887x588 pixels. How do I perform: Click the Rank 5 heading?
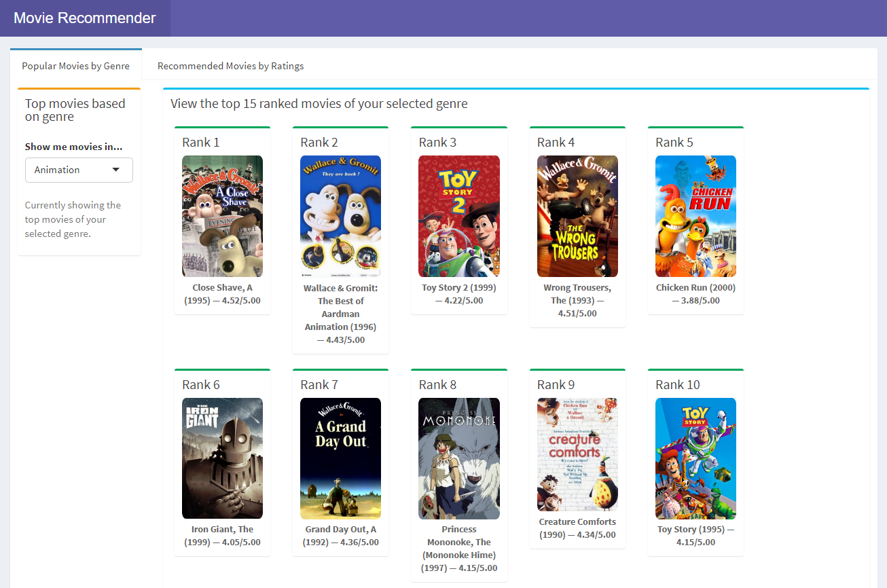(x=674, y=143)
